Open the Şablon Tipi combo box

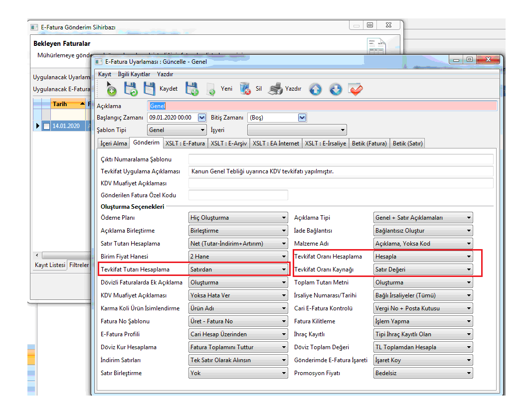pos(177,130)
